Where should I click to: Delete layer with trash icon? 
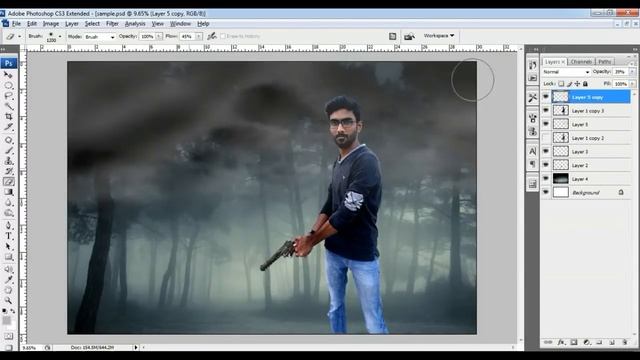624,342
